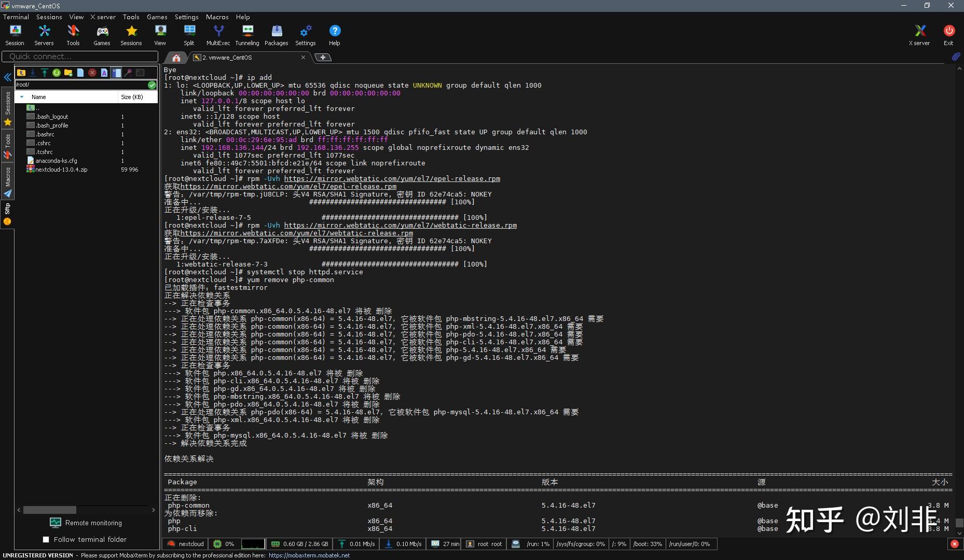Image resolution: width=964 pixels, height=560 pixels.
Task: Toggle sort arrow on Name column
Action: [x=21, y=97]
